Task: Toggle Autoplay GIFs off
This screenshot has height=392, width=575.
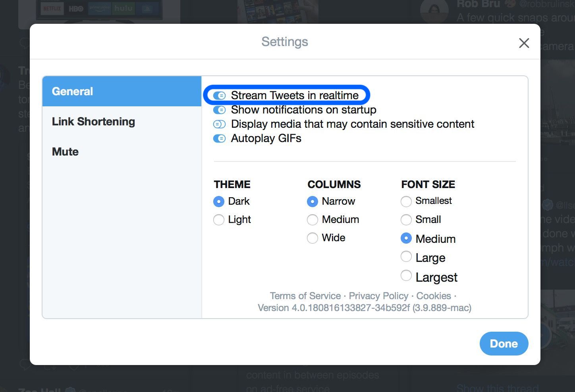Action: click(x=219, y=138)
